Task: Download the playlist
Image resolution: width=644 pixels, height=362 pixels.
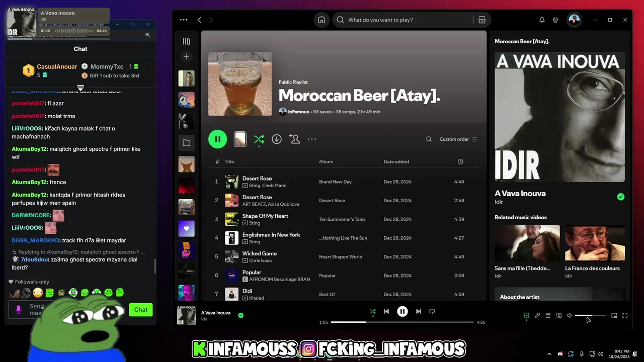Action: (277, 139)
